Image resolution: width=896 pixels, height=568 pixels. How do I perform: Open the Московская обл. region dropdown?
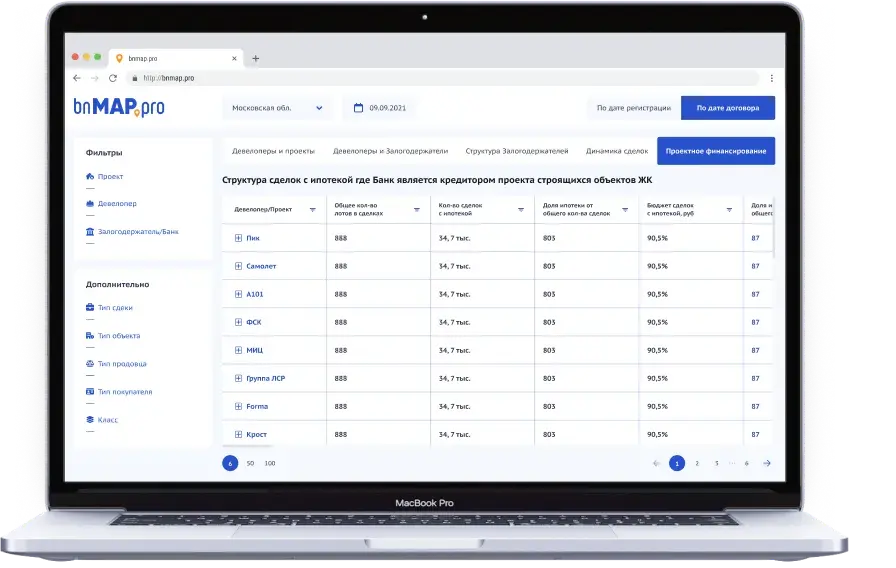(277, 107)
